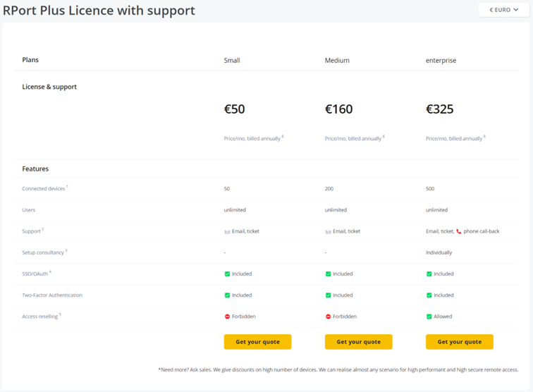
Task: Click the Connected devices feature label
Action: 44,188
